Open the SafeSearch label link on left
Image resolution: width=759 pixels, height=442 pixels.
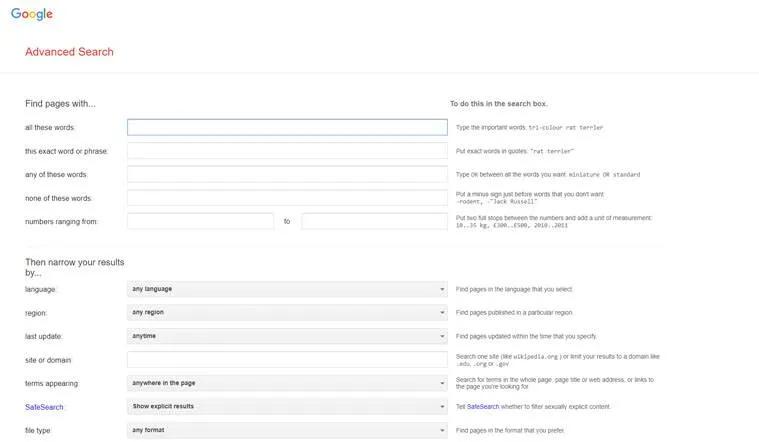[44, 407]
